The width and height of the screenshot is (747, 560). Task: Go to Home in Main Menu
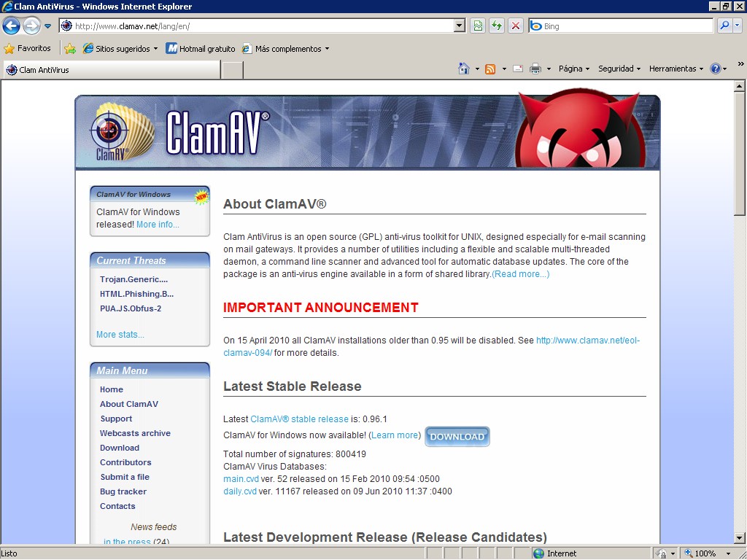point(112,389)
